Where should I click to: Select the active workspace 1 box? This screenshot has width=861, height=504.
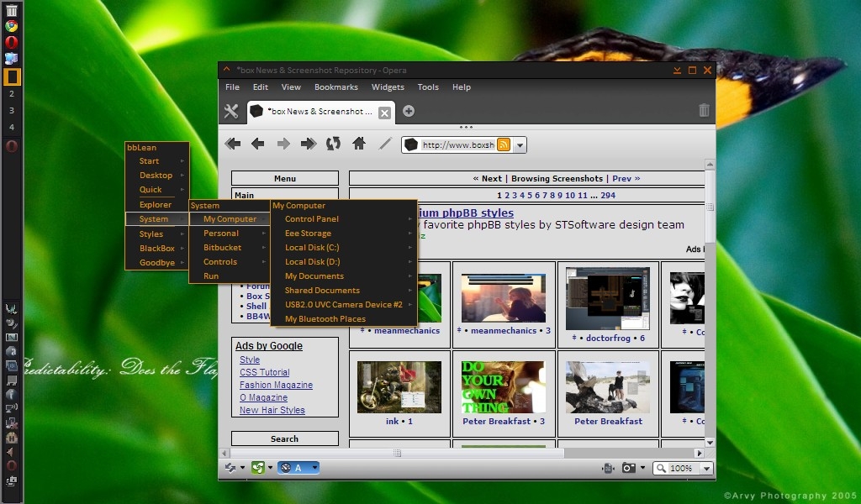click(x=12, y=76)
